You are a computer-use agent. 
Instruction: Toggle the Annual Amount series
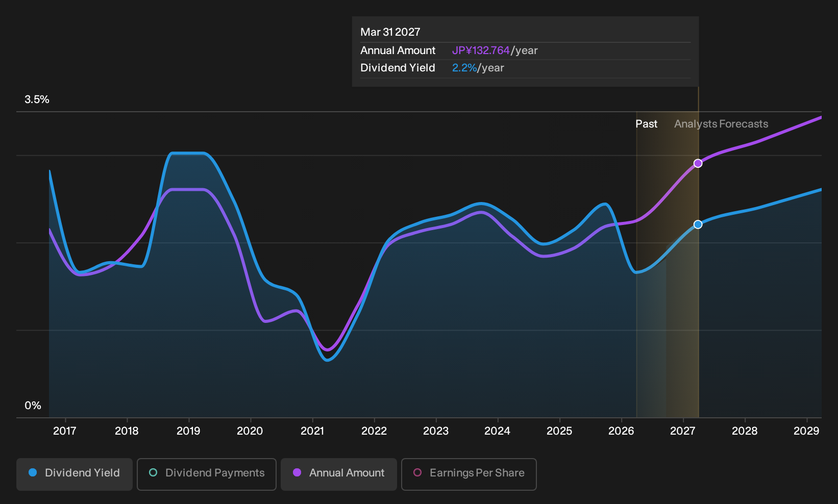(x=338, y=474)
